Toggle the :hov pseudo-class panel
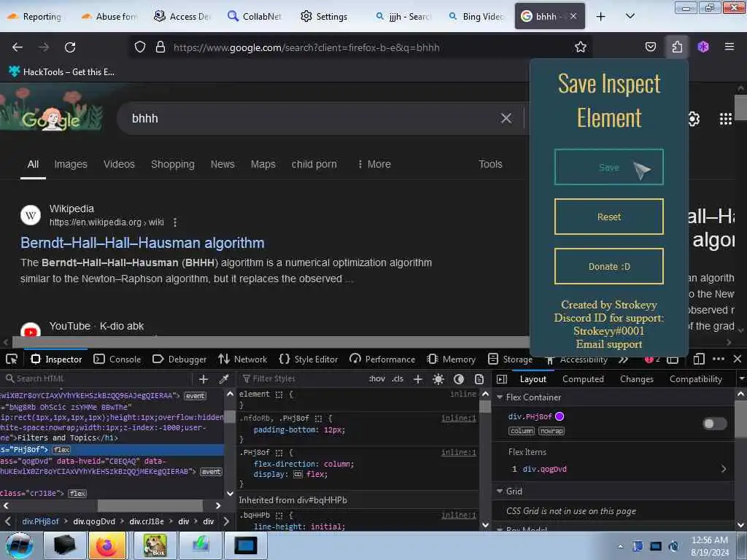Screen dimensions: 747x560 [x=377, y=379]
